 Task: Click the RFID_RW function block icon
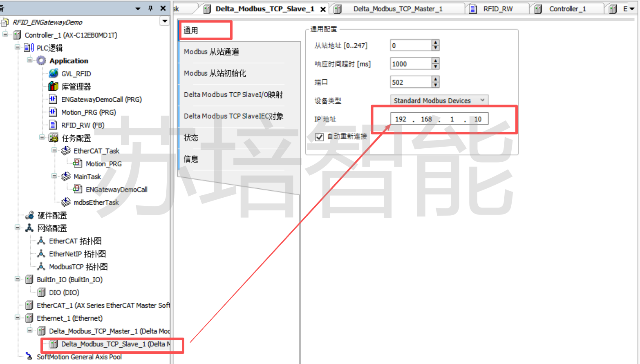point(53,125)
